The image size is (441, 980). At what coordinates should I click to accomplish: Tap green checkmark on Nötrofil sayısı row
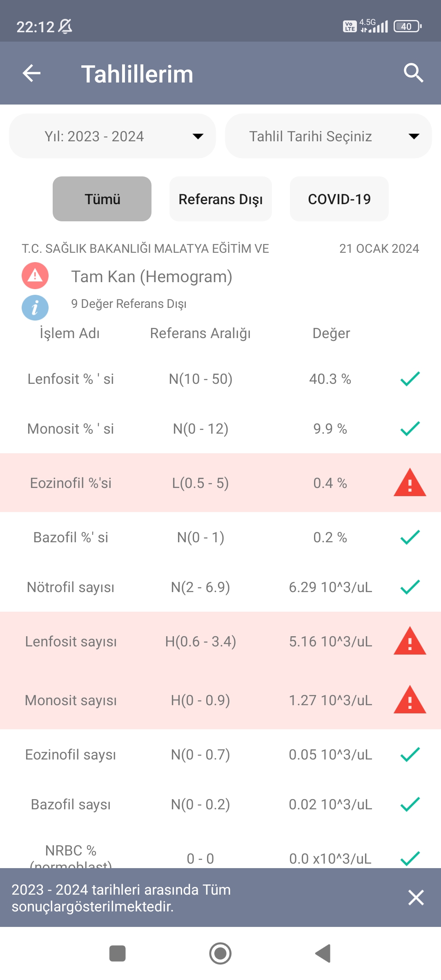coord(410,587)
